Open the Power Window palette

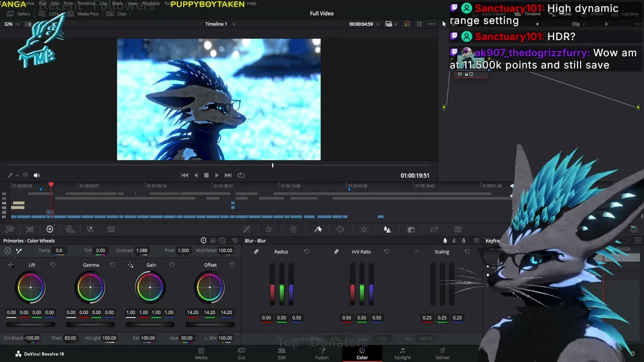tap(341, 229)
